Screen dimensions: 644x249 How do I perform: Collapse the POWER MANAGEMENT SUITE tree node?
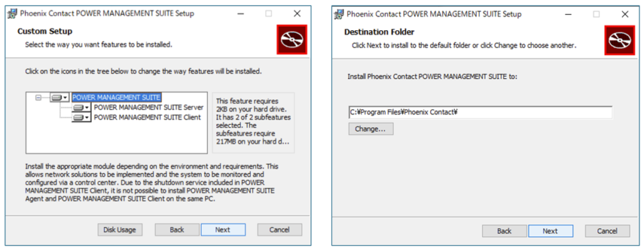click(38, 98)
